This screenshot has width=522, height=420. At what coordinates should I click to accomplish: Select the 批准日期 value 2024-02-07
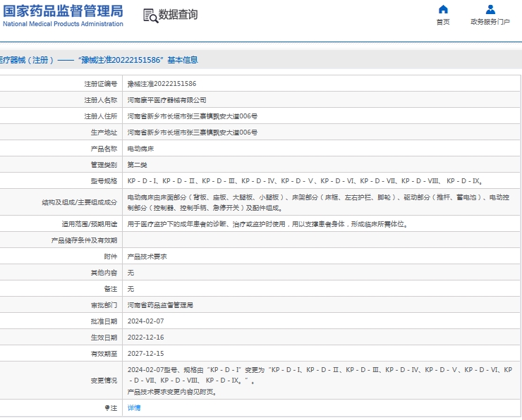pos(145,321)
